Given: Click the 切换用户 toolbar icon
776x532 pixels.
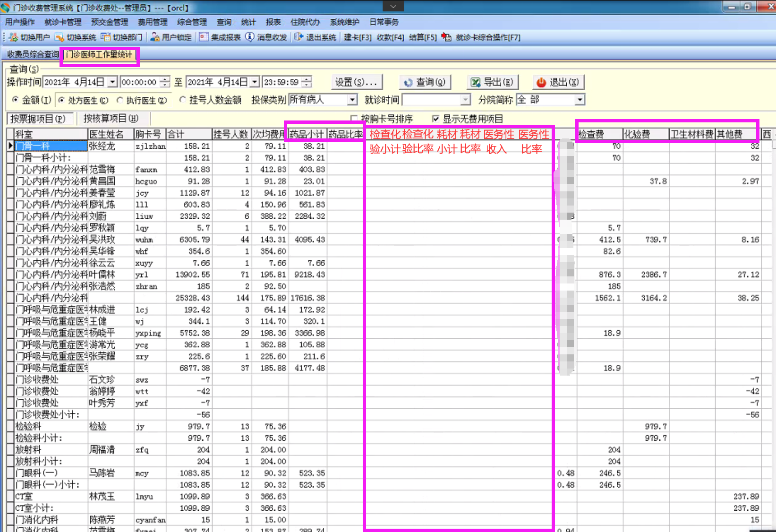Looking at the screenshot, I should click(x=13, y=37).
